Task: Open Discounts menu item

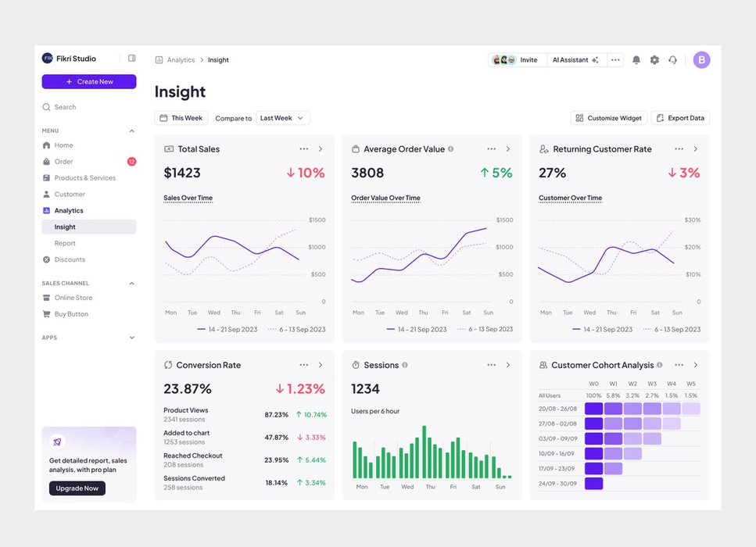Action: tap(88, 259)
